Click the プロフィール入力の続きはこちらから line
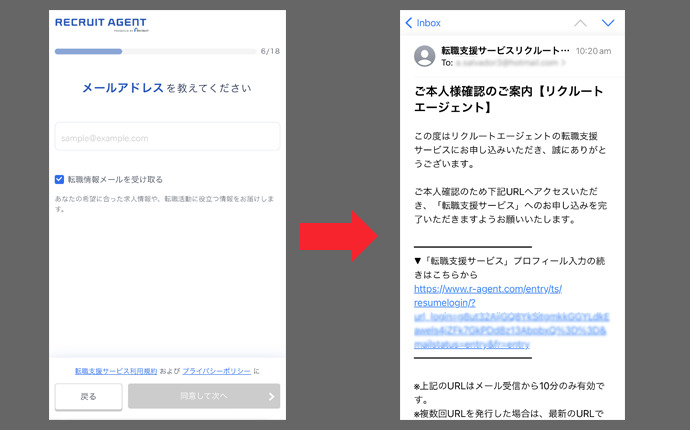690x430 pixels. point(509,268)
